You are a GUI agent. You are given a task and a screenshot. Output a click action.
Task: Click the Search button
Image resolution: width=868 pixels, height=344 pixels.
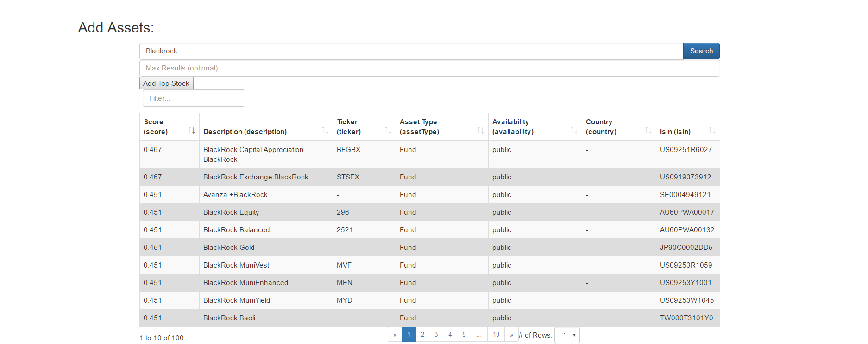pos(701,51)
